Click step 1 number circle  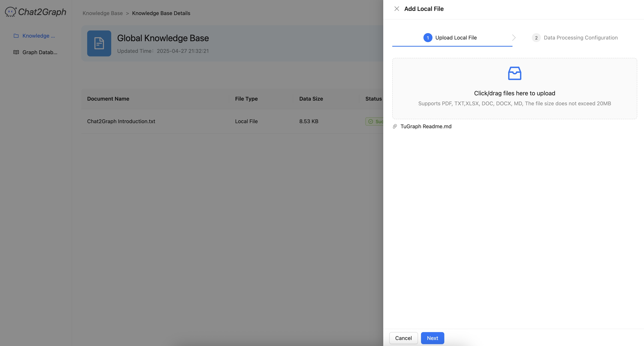pos(428,38)
